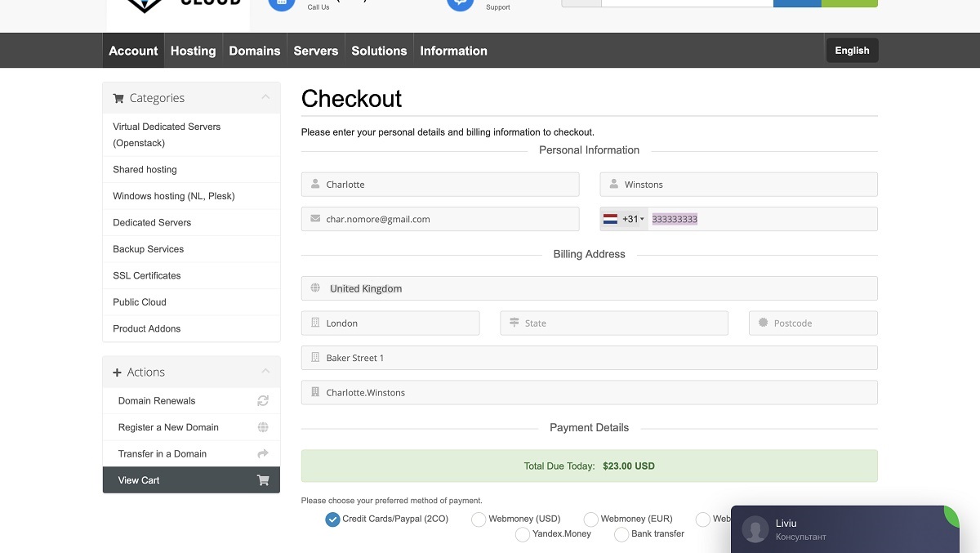This screenshot has height=553, width=980.
Task: Open the Hosting menu
Action: click(193, 51)
